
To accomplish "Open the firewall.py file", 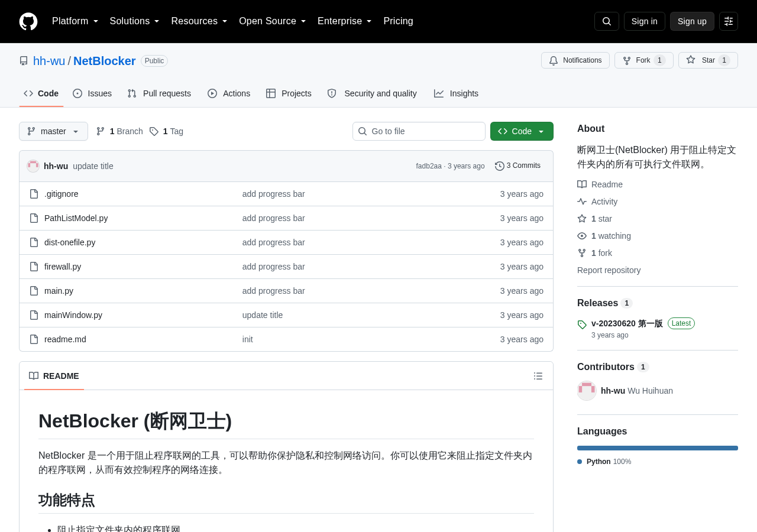I will [x=63, y=267].
